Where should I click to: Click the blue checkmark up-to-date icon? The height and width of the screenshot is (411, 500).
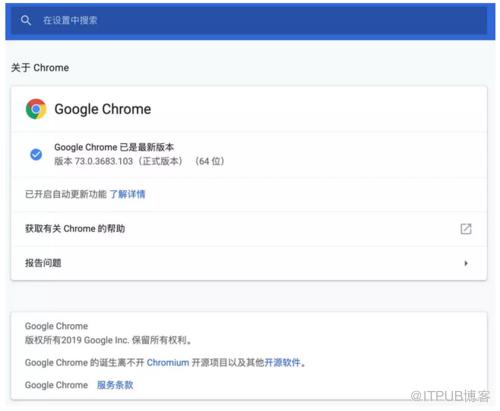coord(36,154)
